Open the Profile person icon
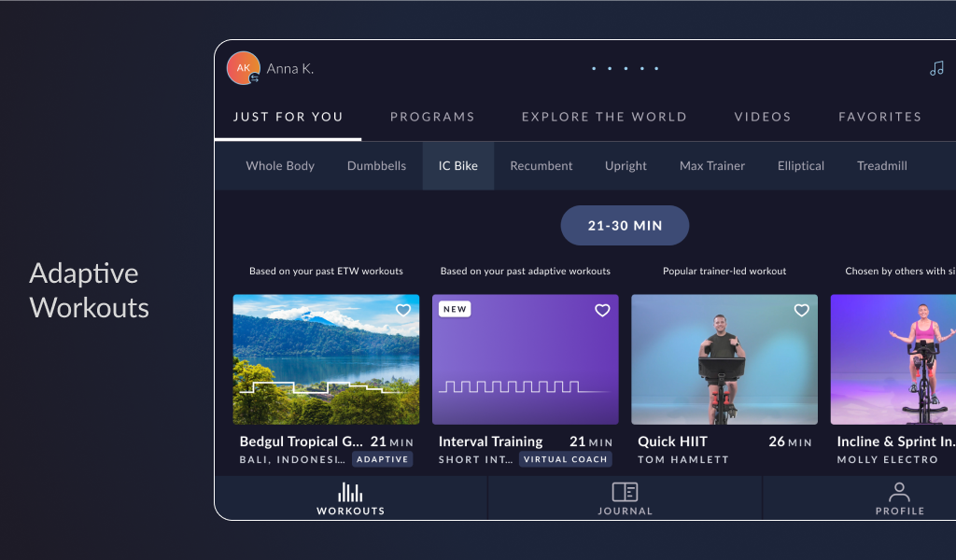Screen dimensions: 956x560 (899, 492)
